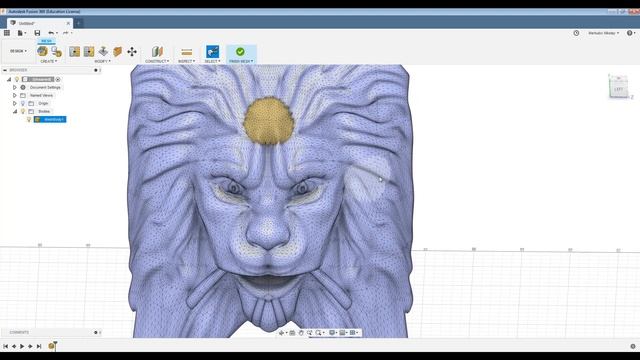This screenshot has width=640, height=360.
Task: Open the Viewports layout menu
Action: (353, 333)
